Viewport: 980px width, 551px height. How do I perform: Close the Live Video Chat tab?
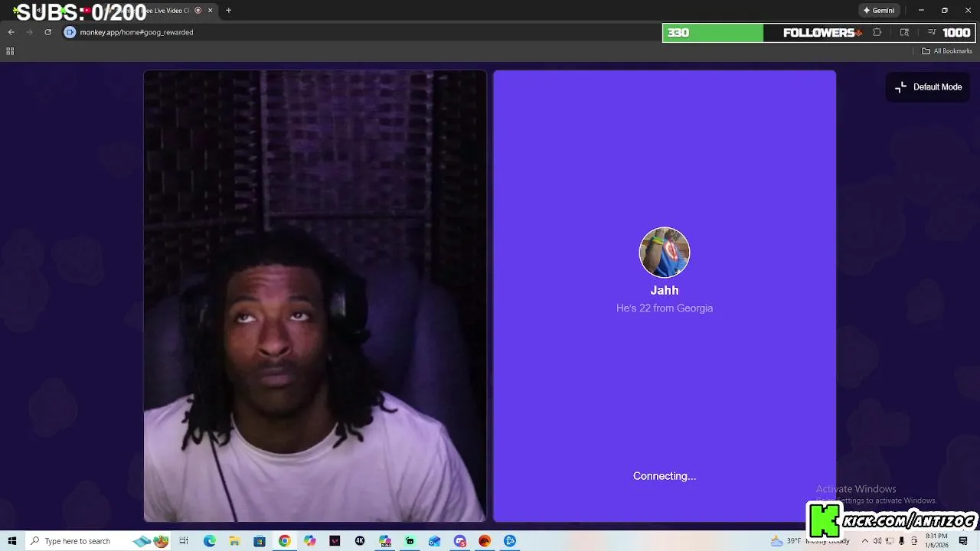(210, 11)
